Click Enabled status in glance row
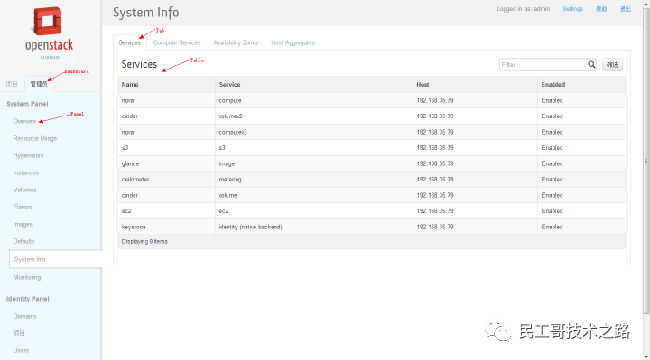This screenshot has width=650, height=360. point(552,164)
